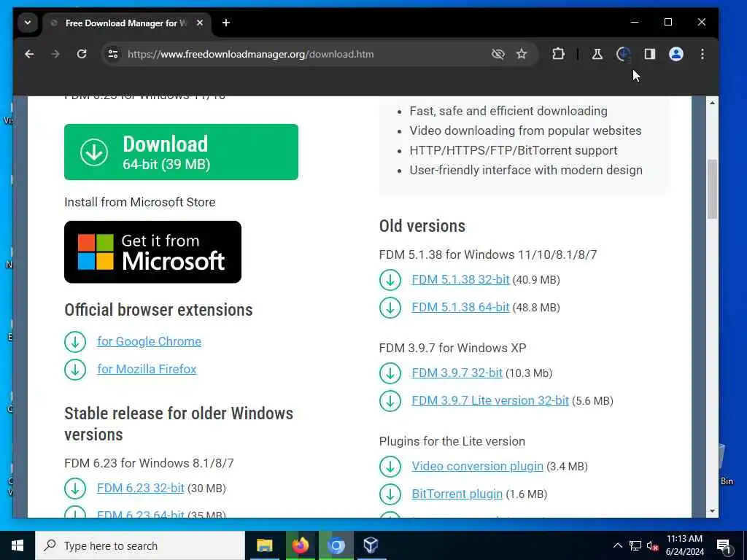This screenshot has height=560, width=747.
Task: Open the clock showing 11:13 AM
Action: pyautogui.click(x=684, y=545)
